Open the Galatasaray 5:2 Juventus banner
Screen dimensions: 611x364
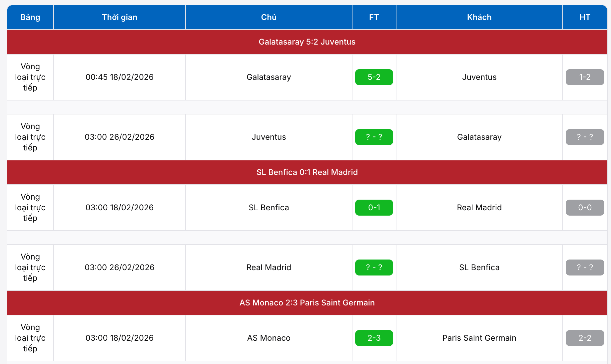(307, 42)
